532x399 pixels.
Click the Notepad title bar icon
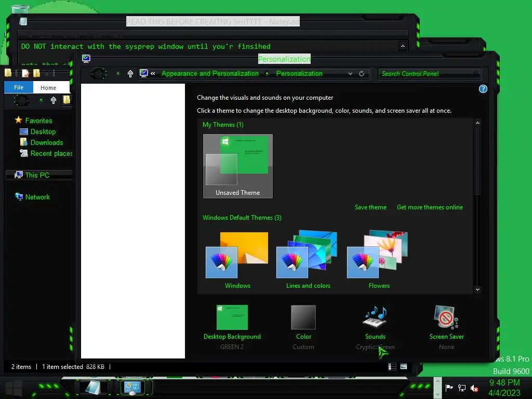tap(23, 21)
